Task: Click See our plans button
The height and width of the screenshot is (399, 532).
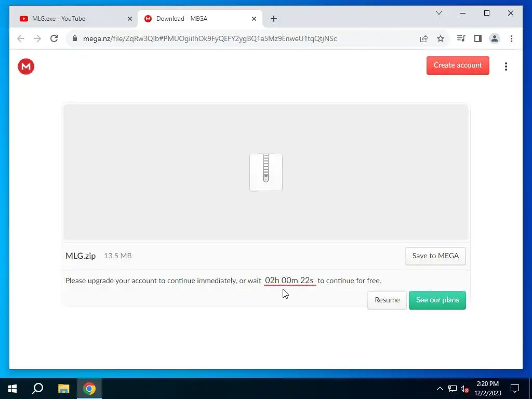Action: [x=437, y=300]
